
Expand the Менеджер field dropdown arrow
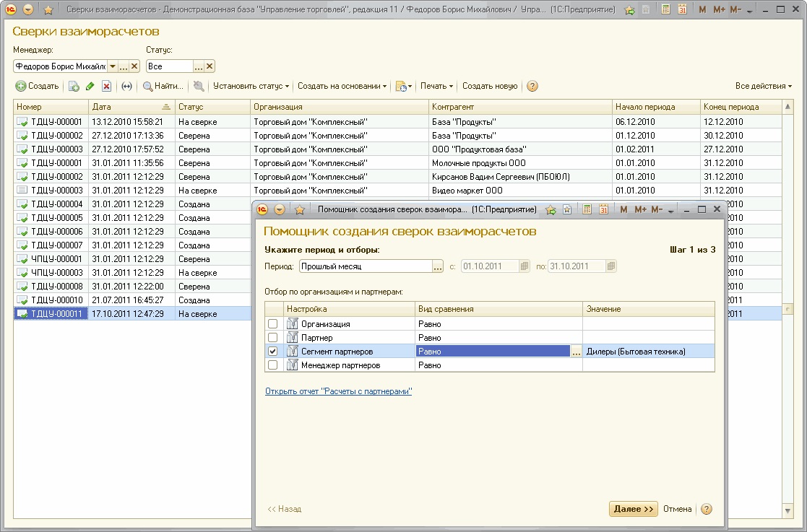[x=113, y=66]
